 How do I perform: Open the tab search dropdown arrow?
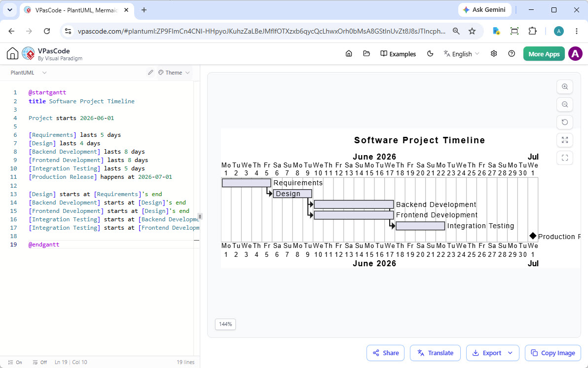pyautogui.click(x=10, y=10)
